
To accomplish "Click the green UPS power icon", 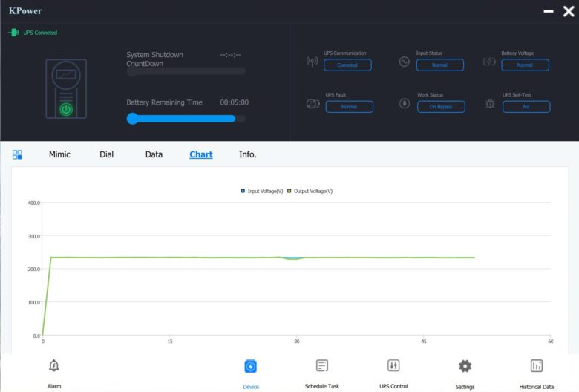I will coord(66,109).
